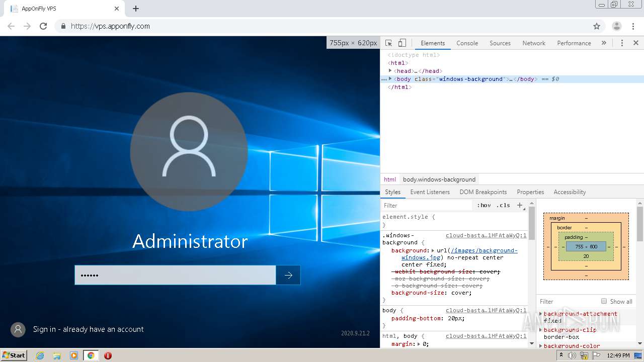Viewport: 644px width, 362px height.
Task: Bookmark this page with star icon
Action: [x=597, y=26]
